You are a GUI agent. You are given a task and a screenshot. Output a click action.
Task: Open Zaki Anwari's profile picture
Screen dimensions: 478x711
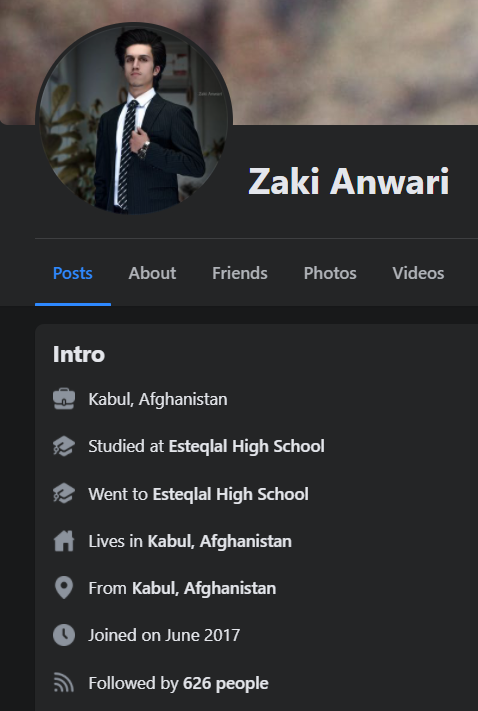(x=134, y=119)
